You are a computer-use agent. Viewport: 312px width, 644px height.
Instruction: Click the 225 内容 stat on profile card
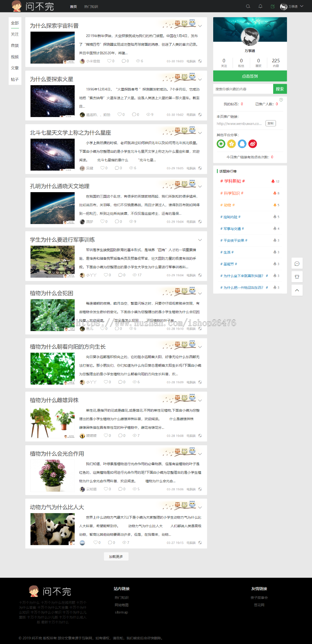tap(276, 63)
